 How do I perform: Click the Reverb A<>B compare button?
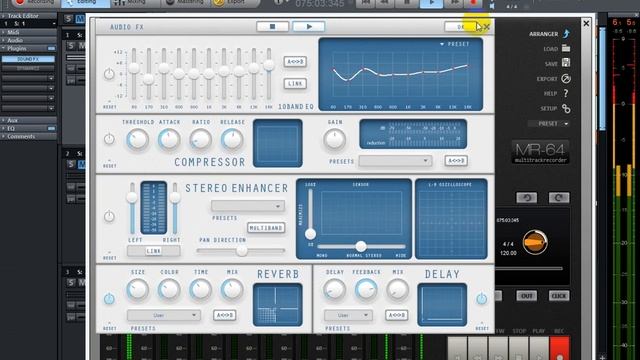pos(224,315)
